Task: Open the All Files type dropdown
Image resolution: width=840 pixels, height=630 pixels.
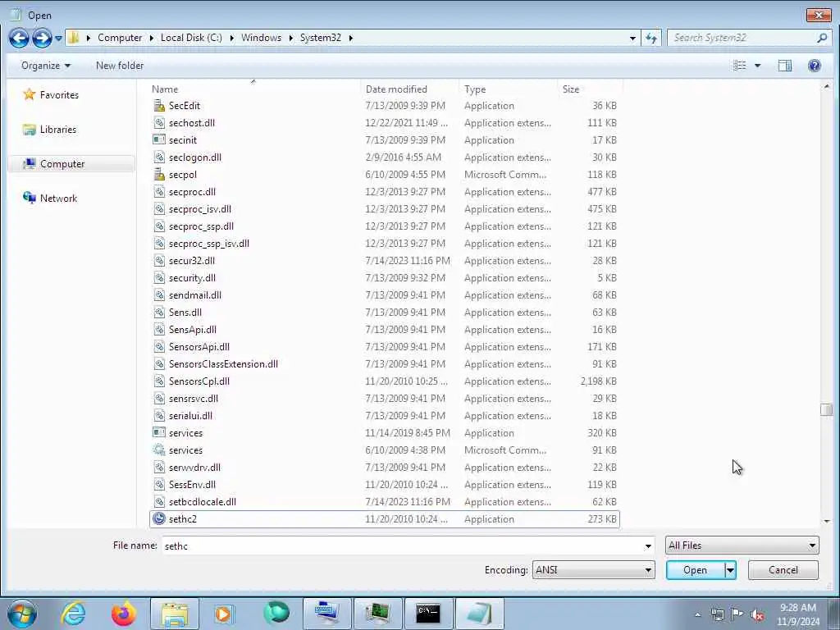Action: pyautogui.click(x=742, y=546)
